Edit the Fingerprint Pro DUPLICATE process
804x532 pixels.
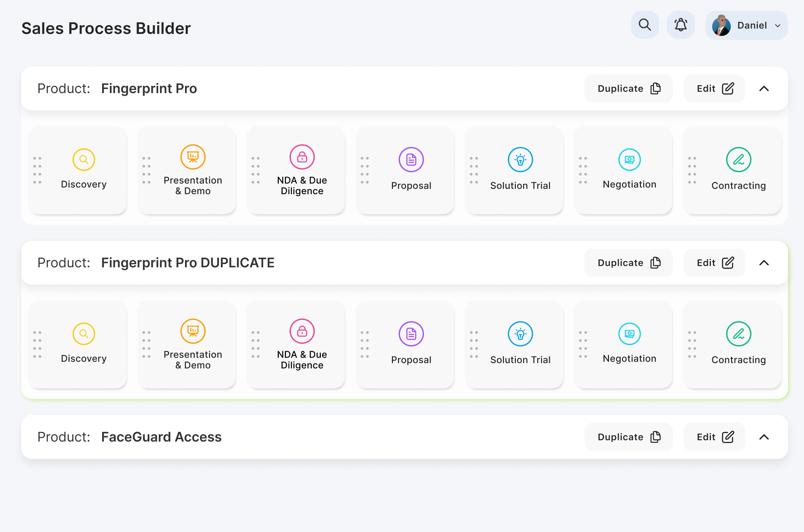click(x=714, y=263)
